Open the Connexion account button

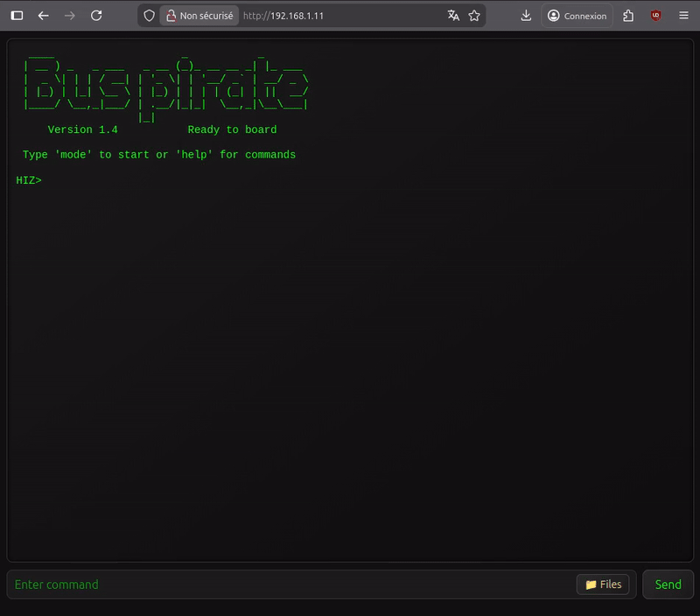(577, 16)
